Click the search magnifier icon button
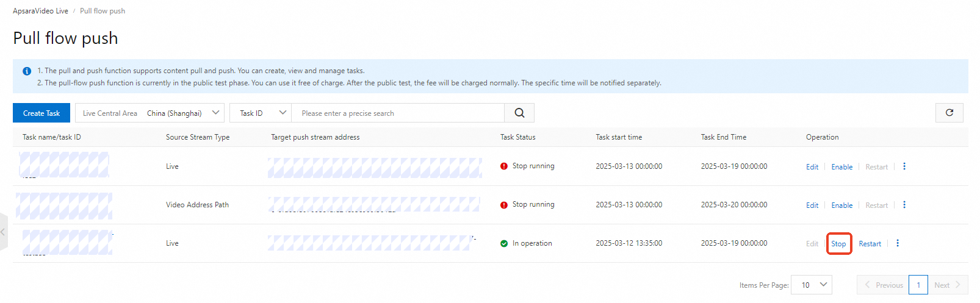This screenshot has width=980, height=303. [x=519, y=113]
